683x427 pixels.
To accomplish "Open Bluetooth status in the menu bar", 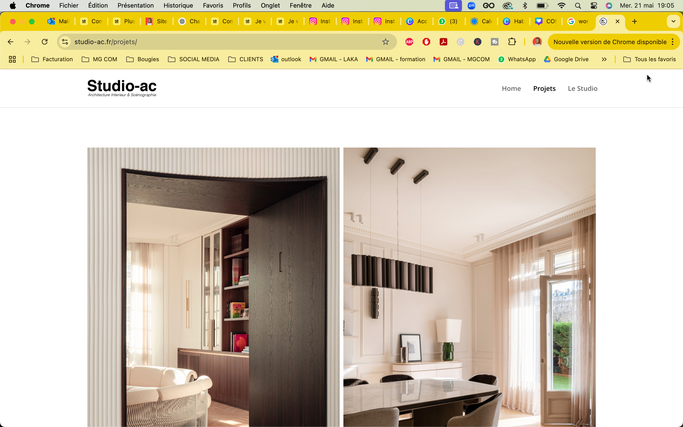I will click(525, 6).
